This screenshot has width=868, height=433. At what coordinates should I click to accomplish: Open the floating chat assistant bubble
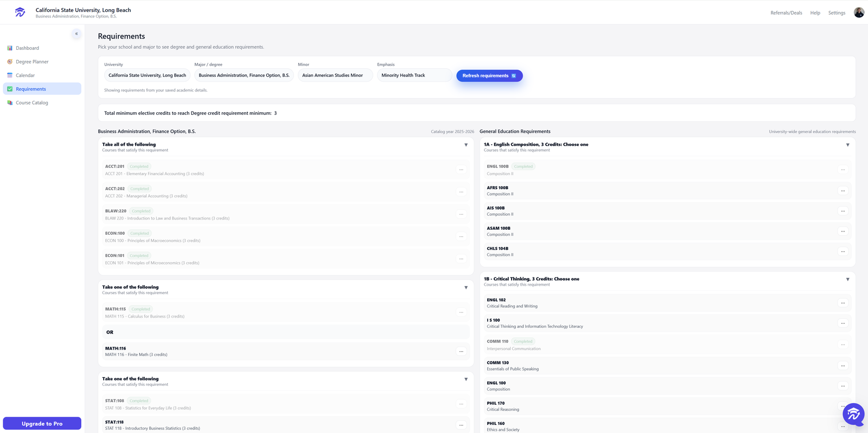click(853, 415)
